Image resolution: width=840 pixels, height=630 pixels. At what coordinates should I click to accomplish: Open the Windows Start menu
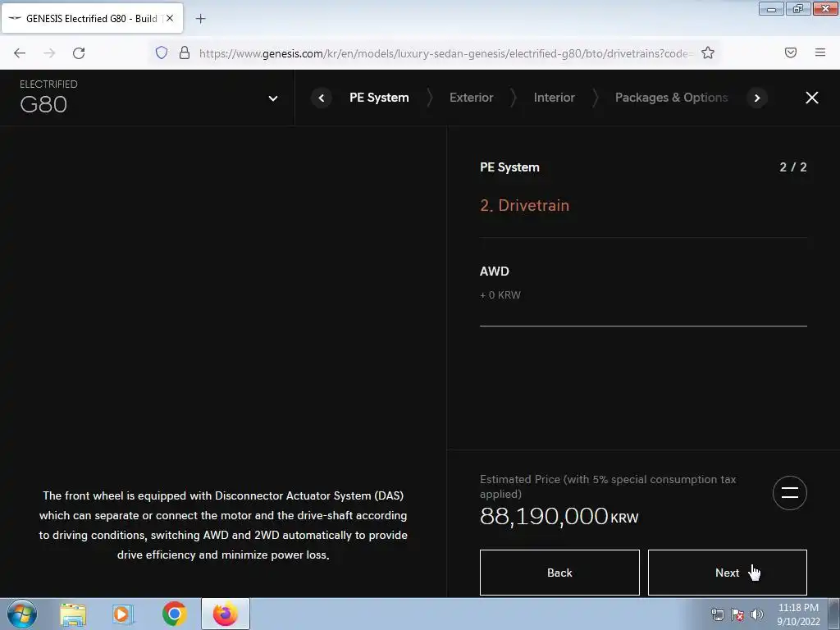[22, 614]
